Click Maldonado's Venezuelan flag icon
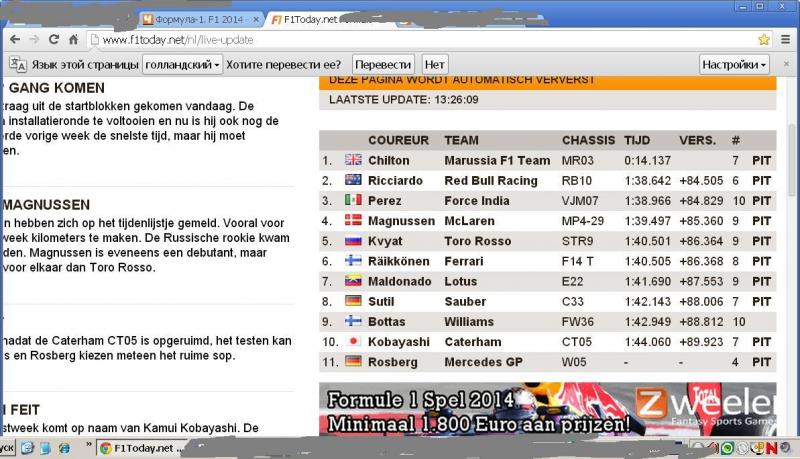 point(353,280)
